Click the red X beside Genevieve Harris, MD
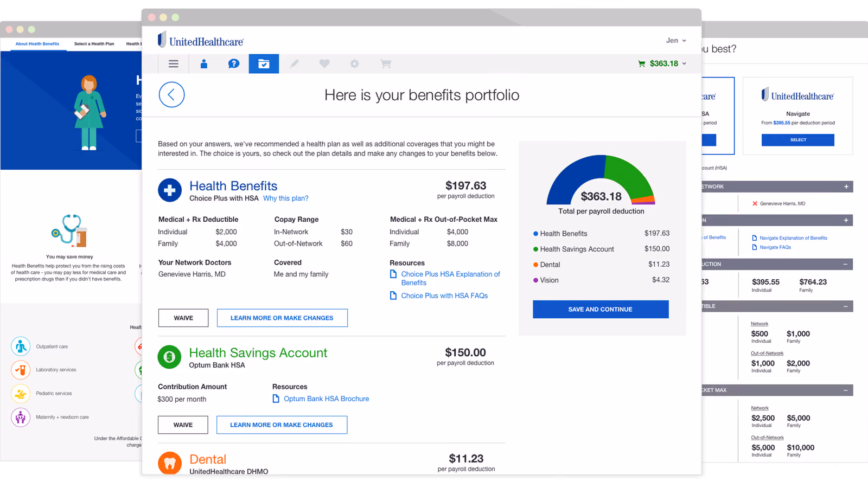 755,204
